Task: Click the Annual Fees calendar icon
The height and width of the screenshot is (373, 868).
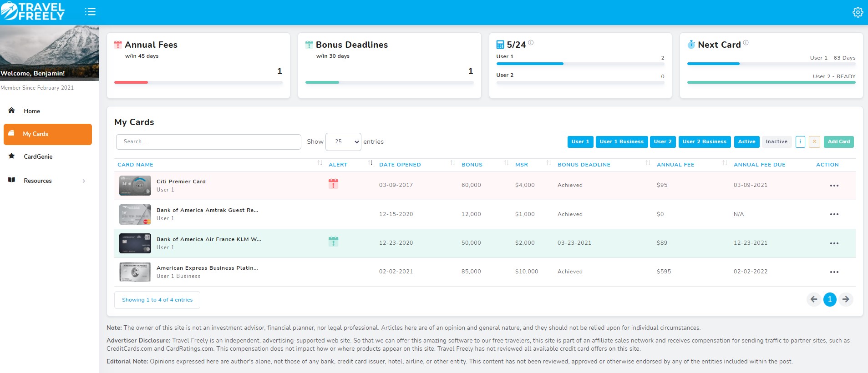Action: (118, 45)
